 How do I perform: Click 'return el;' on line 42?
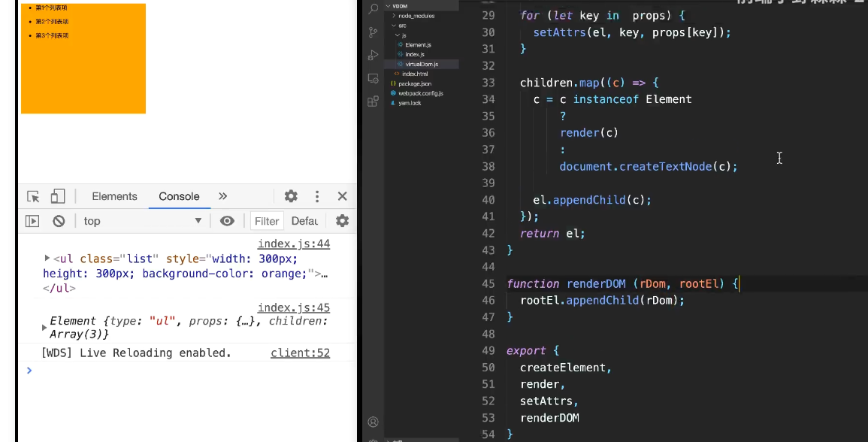(x=552, y=233)
